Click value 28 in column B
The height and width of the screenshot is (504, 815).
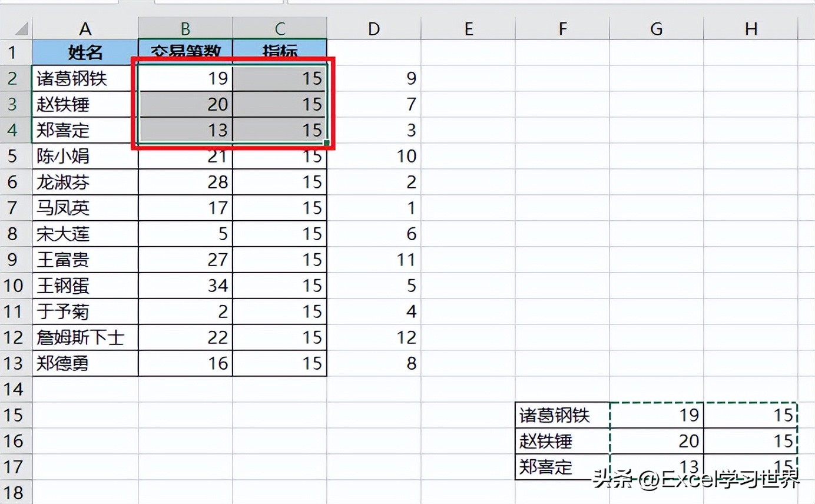pyautogui.click(x=185, y=182)
